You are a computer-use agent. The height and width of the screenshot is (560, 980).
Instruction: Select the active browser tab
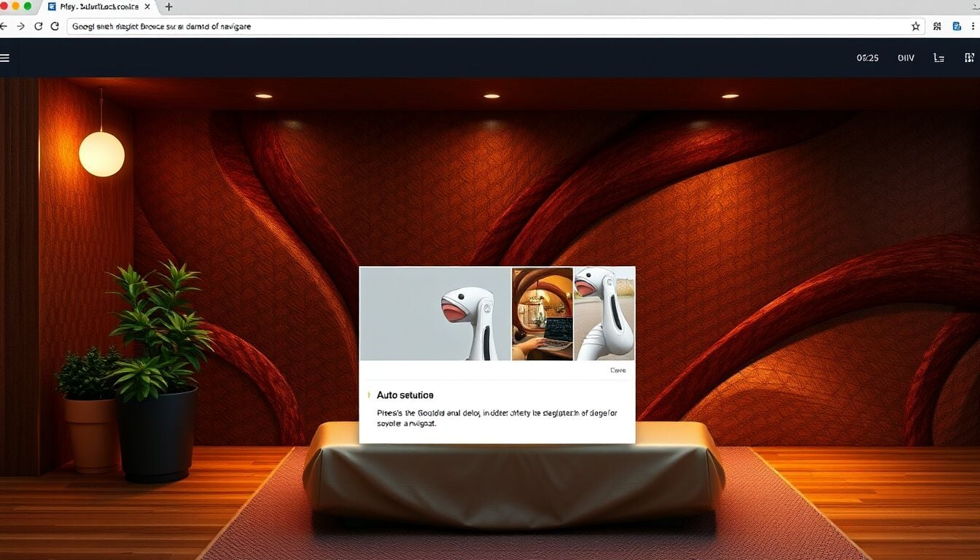click(x=98, y=7)
